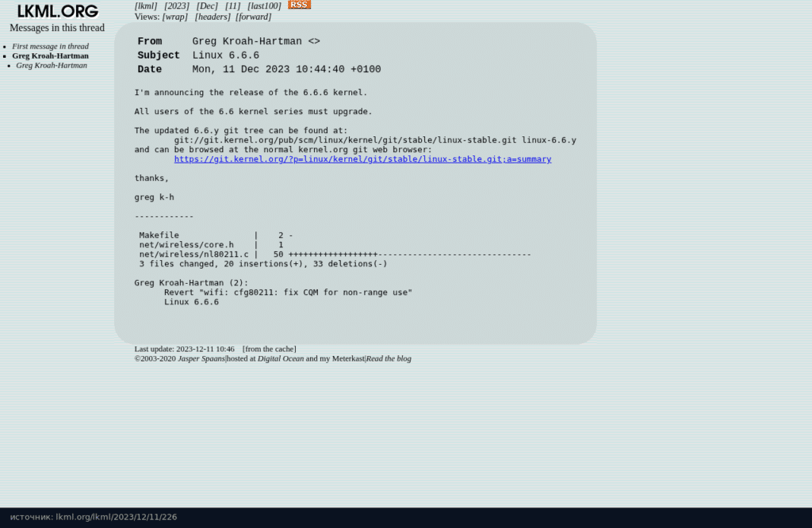Click the Messages in this thread heading

[x=57, y=28]
